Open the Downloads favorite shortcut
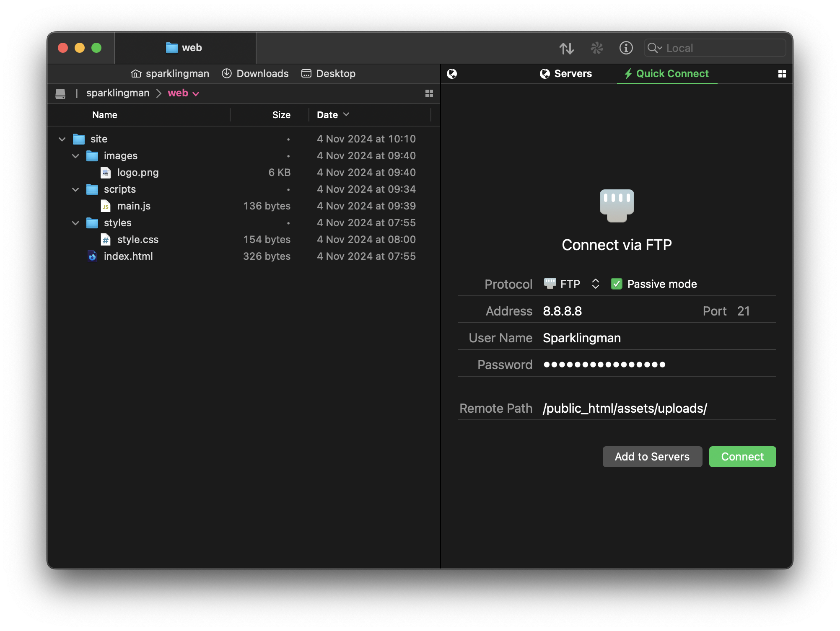 pos(255,74)
